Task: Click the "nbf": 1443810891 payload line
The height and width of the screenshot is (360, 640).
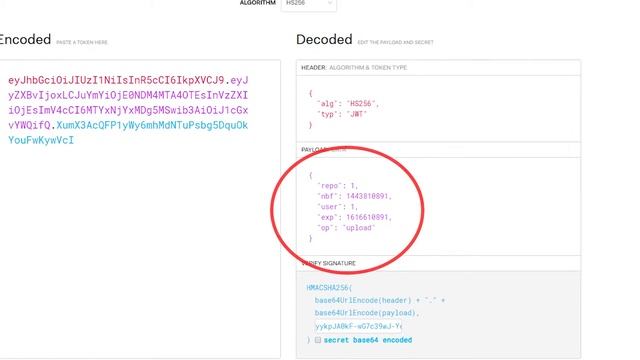Action: pyautogui.click(x=354, y=196)
